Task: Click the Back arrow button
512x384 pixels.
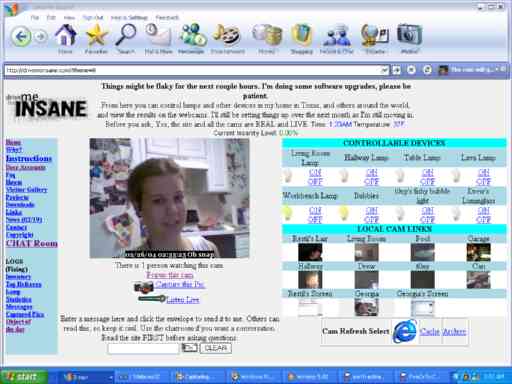Action: point(21,36)
